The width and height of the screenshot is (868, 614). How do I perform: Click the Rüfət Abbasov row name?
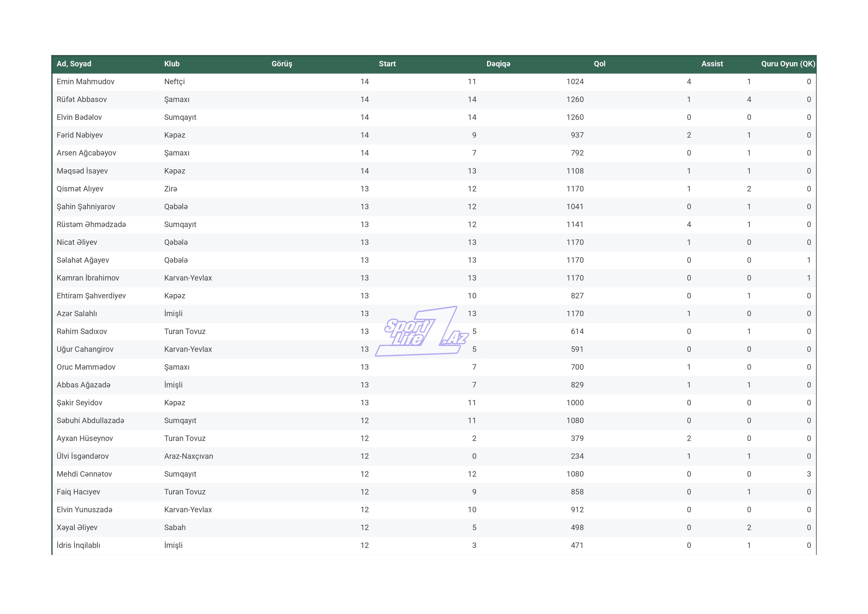[x=82, y=100]
